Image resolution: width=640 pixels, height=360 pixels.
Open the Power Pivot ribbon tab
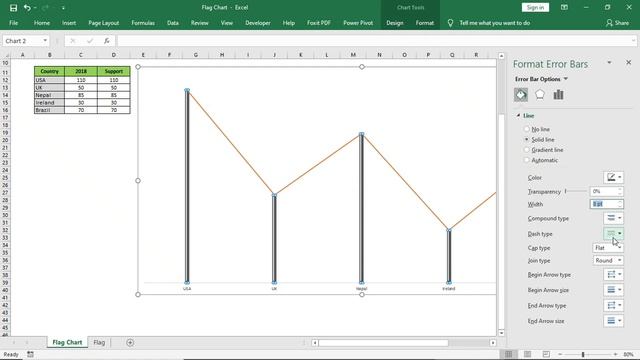[358, 23]
